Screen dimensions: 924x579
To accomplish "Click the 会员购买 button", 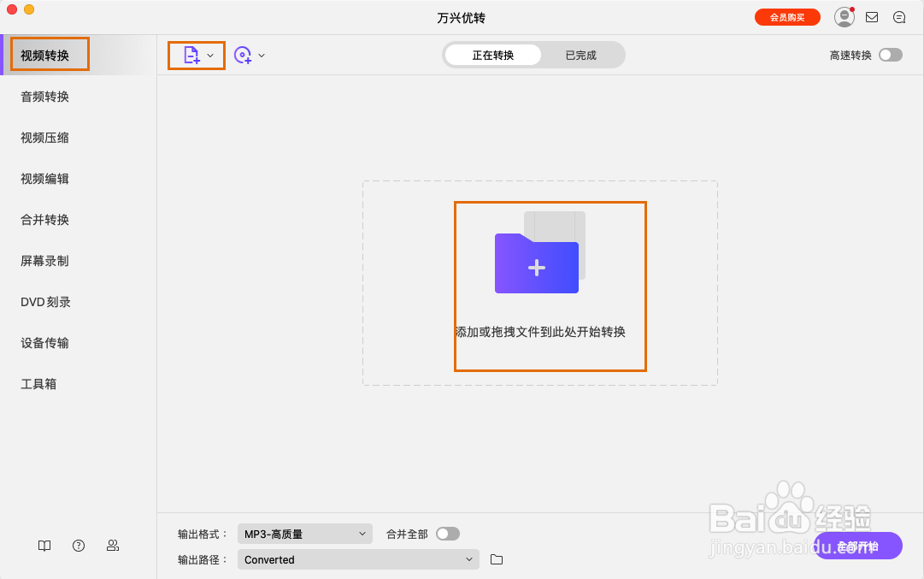I will [787, 16].
